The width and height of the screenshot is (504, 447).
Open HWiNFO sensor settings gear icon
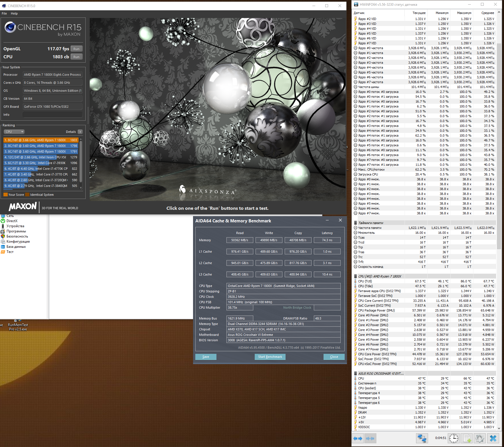coord(480,438)
